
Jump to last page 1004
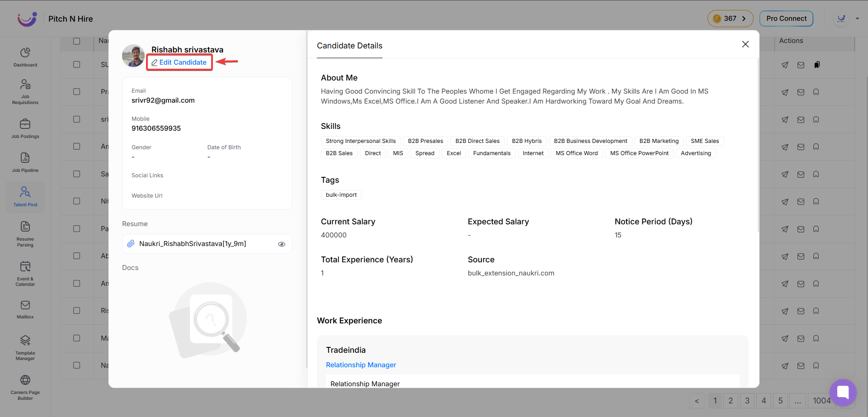point(821,401)
